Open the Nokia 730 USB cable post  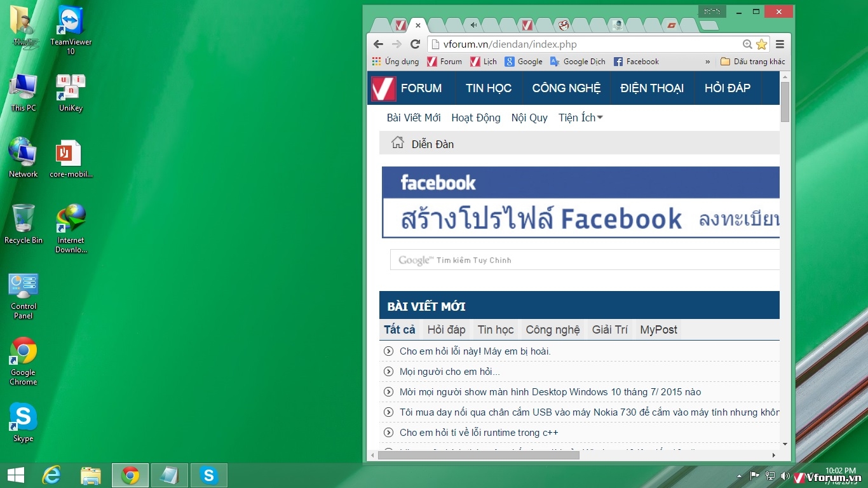(x=590, y=412)
